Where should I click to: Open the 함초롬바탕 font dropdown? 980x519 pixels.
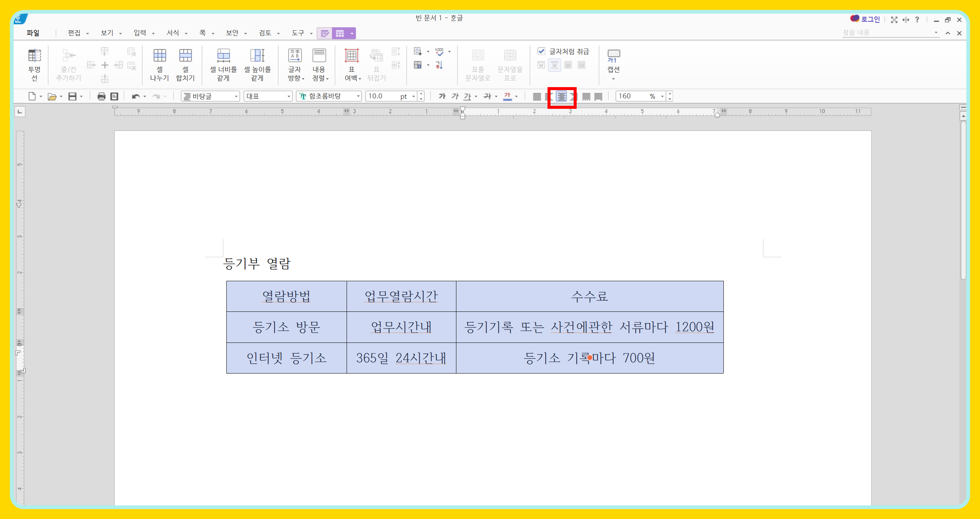pyautogui.click(x=358, y=96)
